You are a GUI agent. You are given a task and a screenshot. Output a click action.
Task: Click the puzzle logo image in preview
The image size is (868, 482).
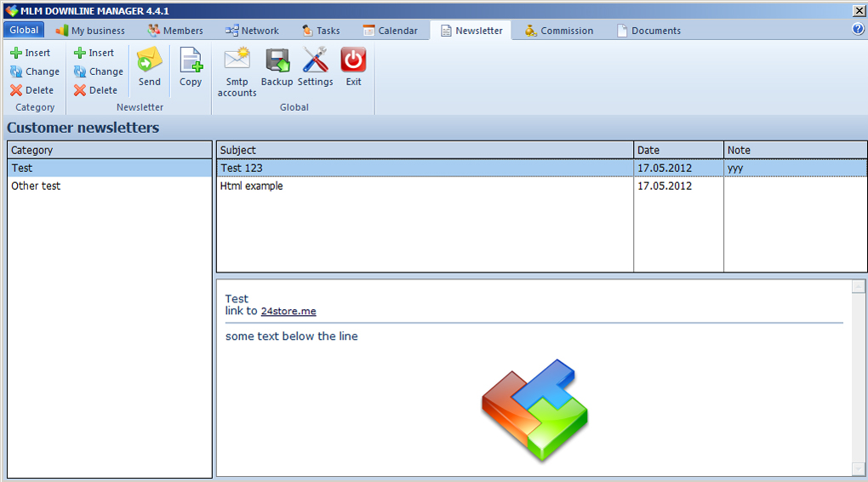click(x=535, y=410)
